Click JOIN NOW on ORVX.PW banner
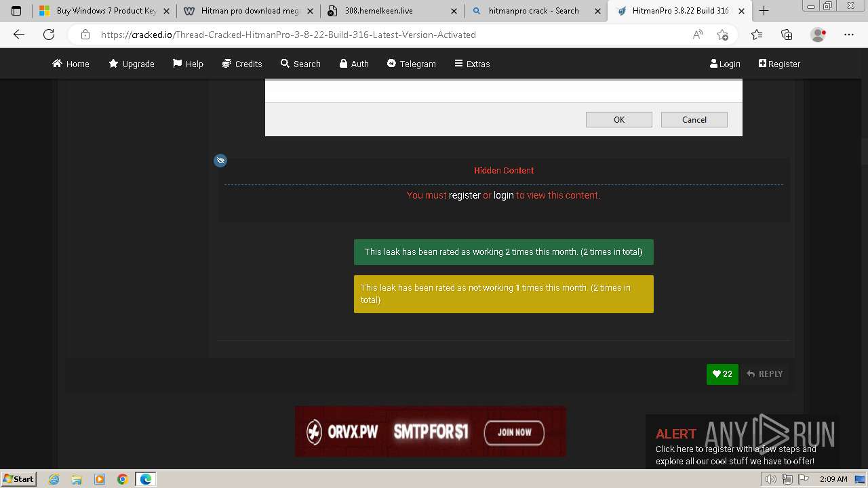Viewport: 868px width, 488px height. (x=514, y=432)
